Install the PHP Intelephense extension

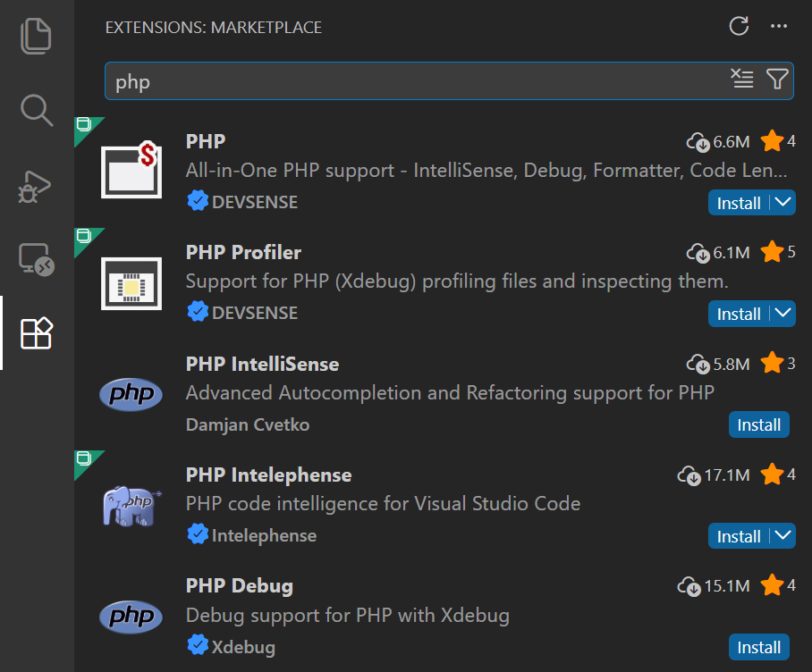[x=739, y=536]
